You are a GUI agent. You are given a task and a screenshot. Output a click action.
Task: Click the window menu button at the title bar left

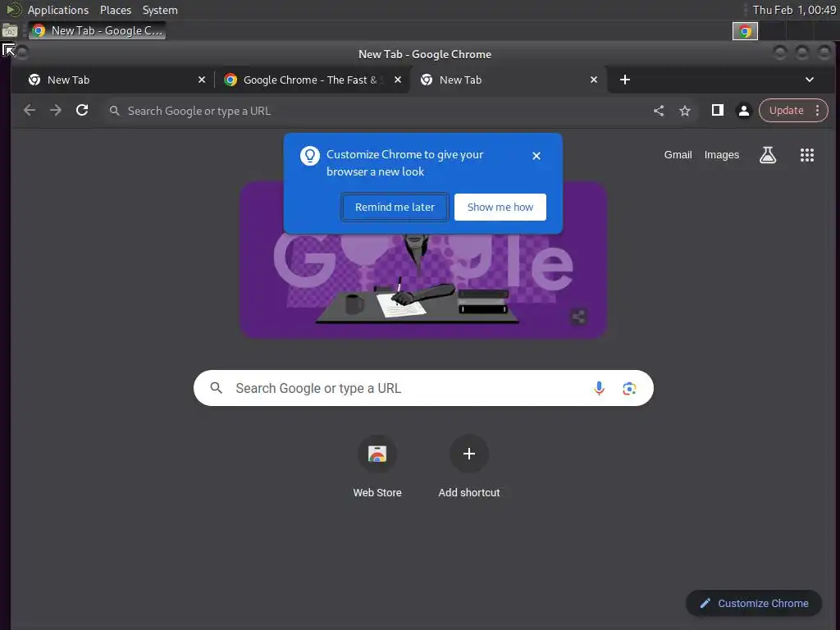coord(22,52)
